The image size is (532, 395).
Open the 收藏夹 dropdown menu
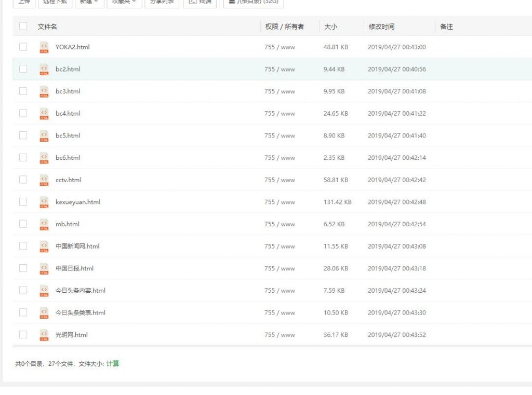click(124, 3)
